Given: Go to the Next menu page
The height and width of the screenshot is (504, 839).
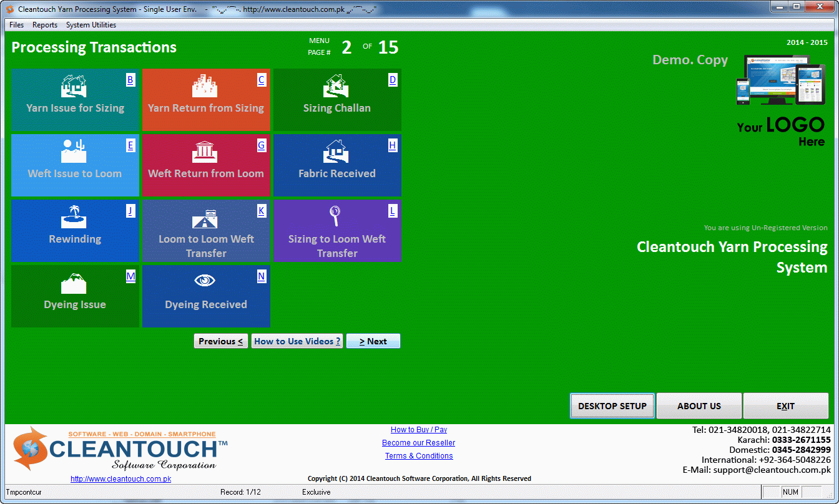Looking at the screenshot, I should (x=373, y=341).
